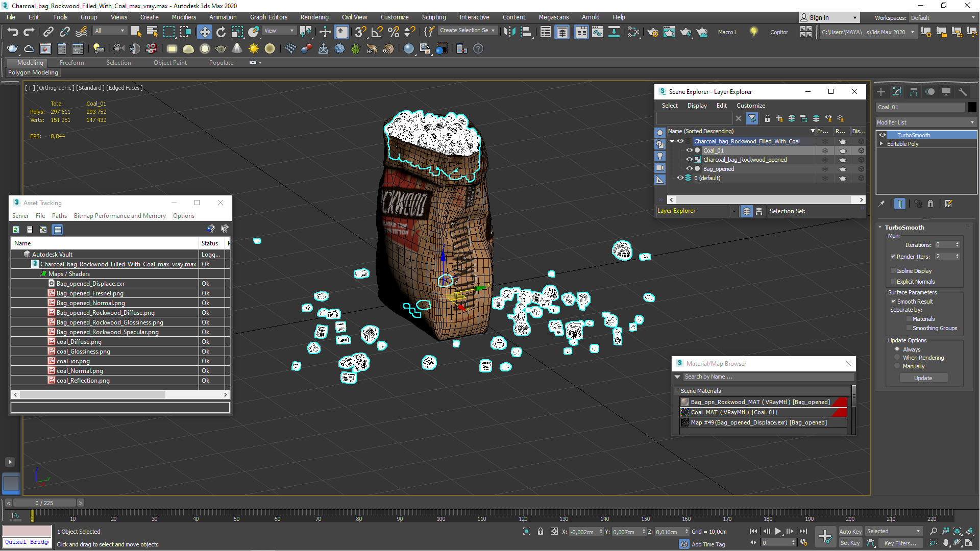The width and height of the screenshot is (980, 551).
Task: Activate the Select and Link tool
Action: [x=48, y=32]
